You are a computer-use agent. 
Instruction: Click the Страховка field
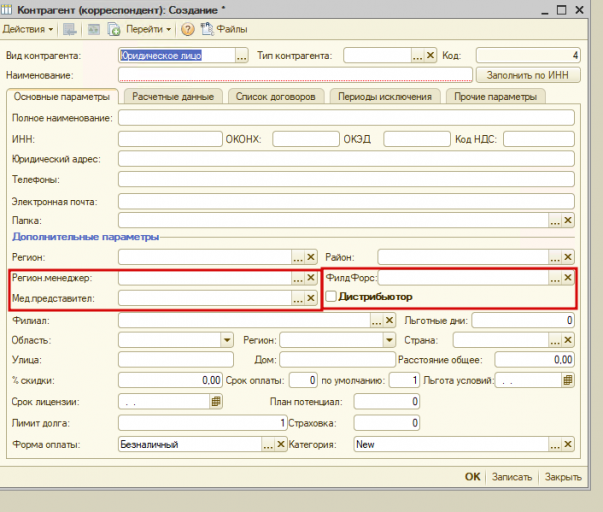point(387,423)
